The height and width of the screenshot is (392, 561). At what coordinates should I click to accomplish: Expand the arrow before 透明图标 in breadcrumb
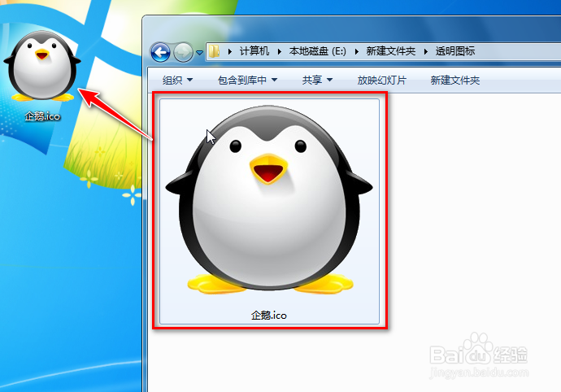pos(426,51)
